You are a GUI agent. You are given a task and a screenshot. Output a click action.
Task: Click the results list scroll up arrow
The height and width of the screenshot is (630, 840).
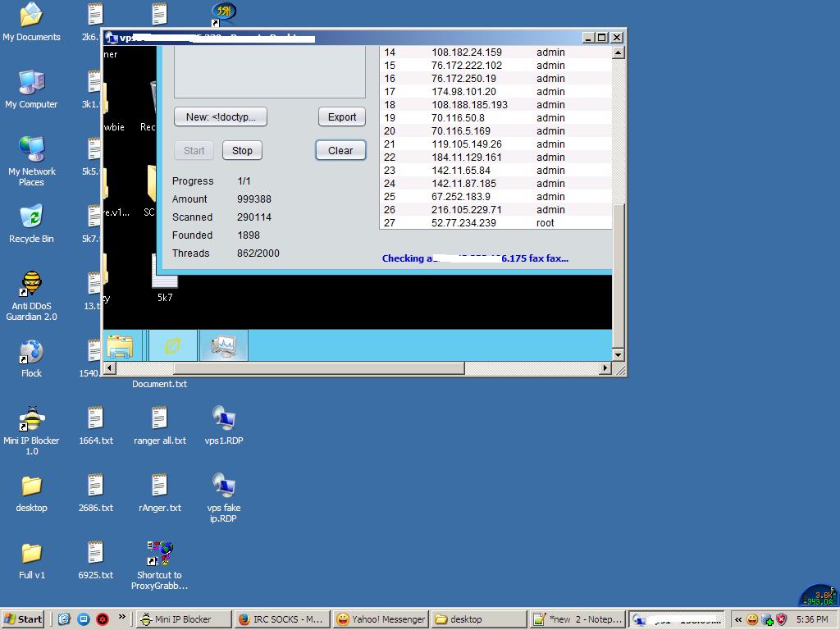tap(618, 52)
